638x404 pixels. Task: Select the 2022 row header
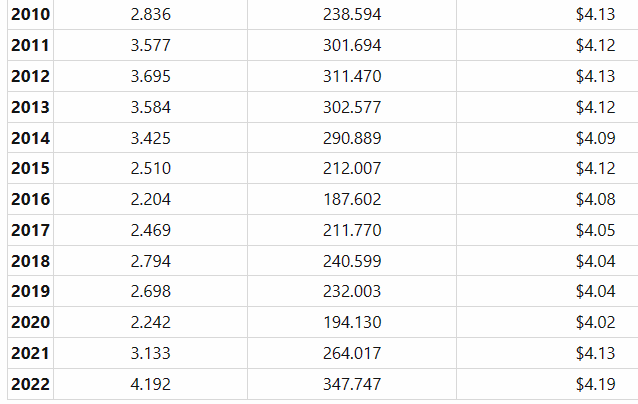[30, 384]
